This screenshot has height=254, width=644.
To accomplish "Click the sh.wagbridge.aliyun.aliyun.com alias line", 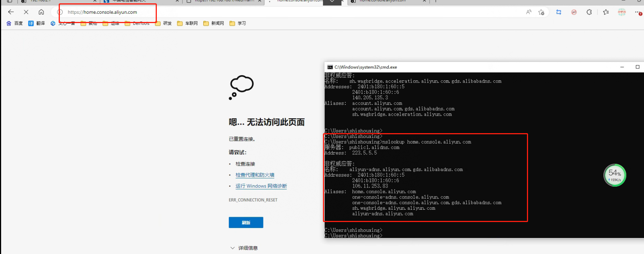I will point(394,208).
